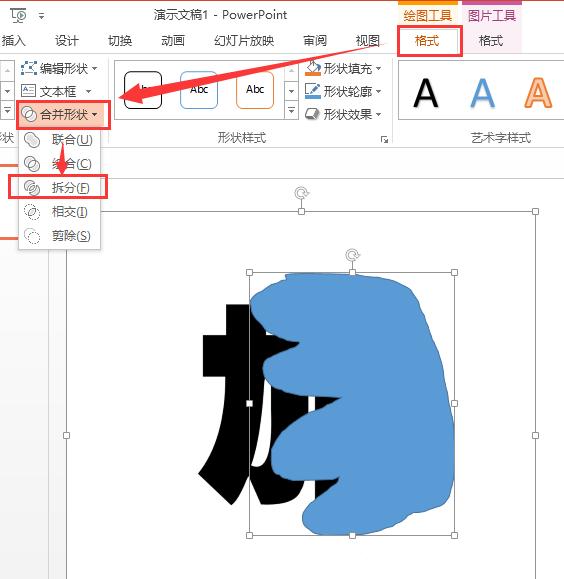Switch to the 设计 tab
The height and width of the screenshot is (579, 564).
point(67,41)
